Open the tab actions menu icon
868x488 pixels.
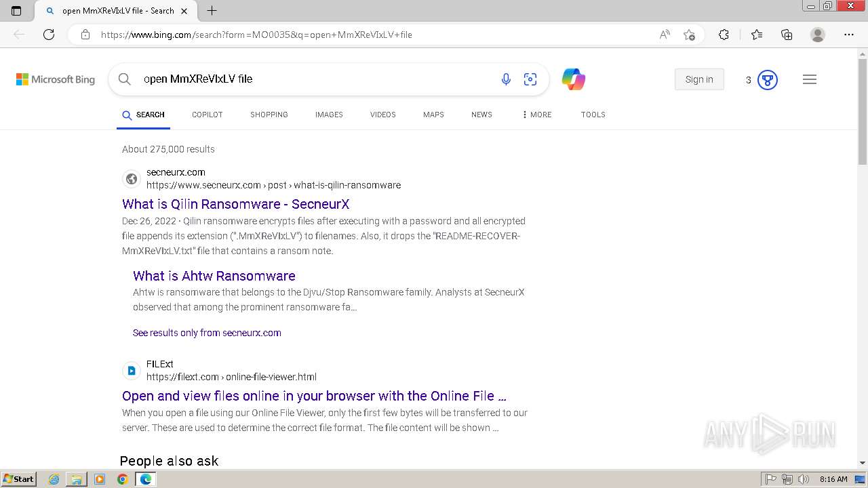point(16,11)
